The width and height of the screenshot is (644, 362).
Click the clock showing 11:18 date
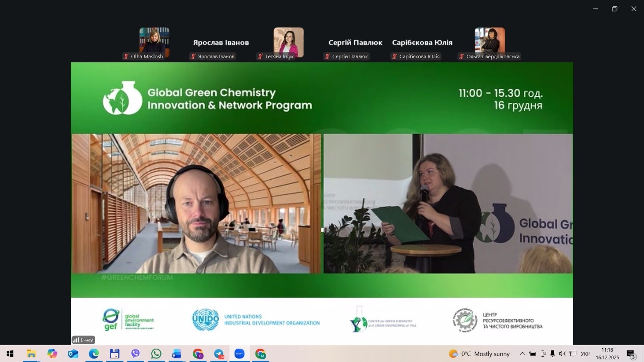(607, 354)
